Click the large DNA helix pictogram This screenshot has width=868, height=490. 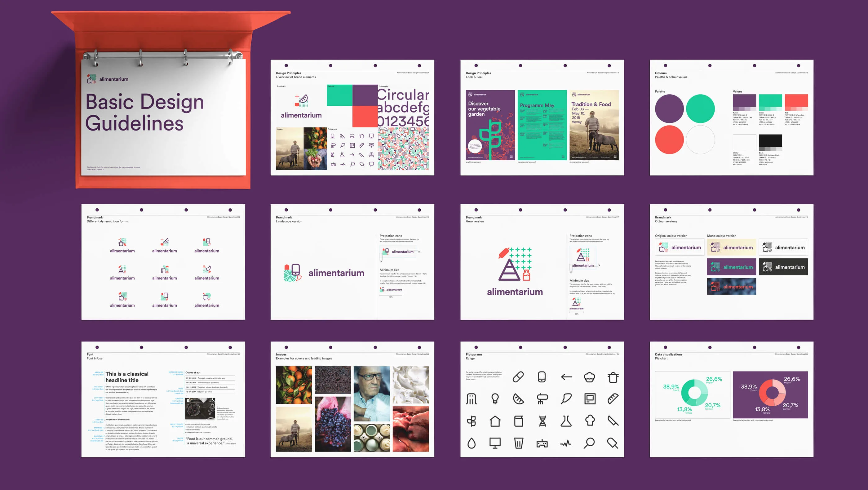coord(542,421)
